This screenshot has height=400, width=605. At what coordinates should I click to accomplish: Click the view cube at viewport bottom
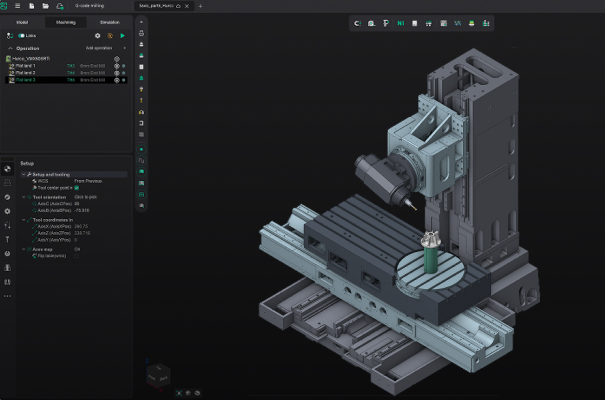coord(158,376)
